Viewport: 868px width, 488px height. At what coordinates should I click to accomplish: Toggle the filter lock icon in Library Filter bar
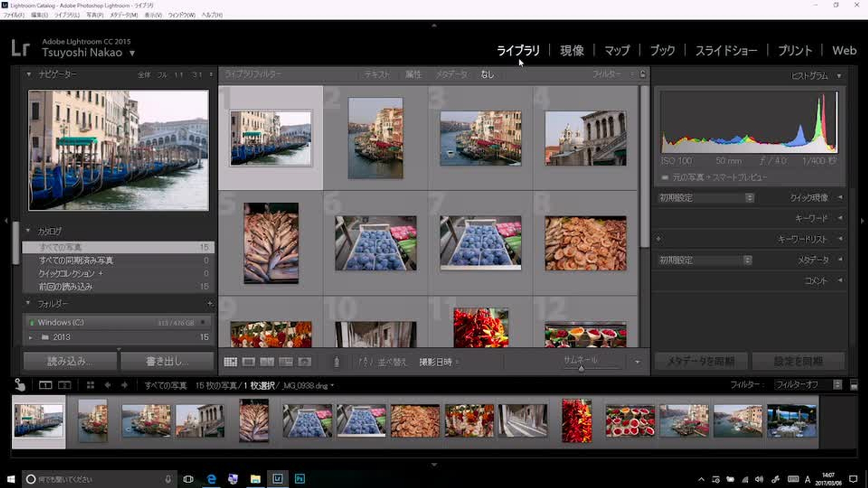642,74
